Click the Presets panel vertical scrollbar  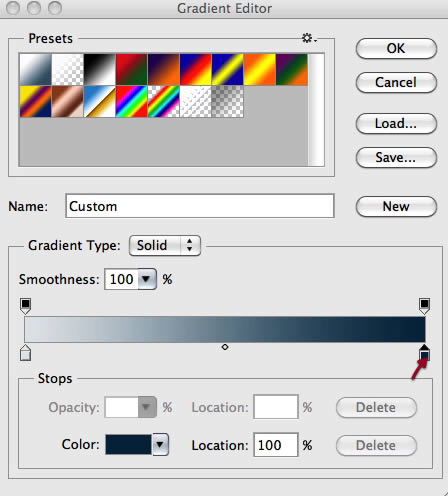pos(316,110)
